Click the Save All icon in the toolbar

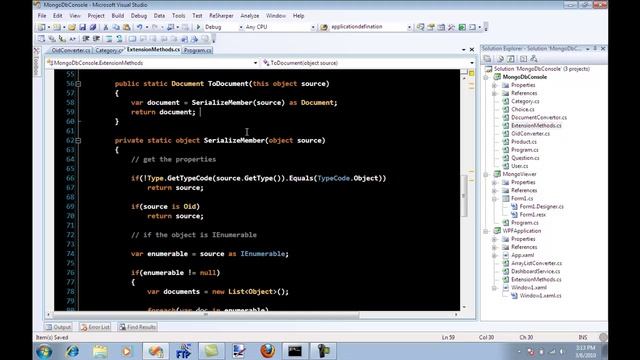point(93,27)
